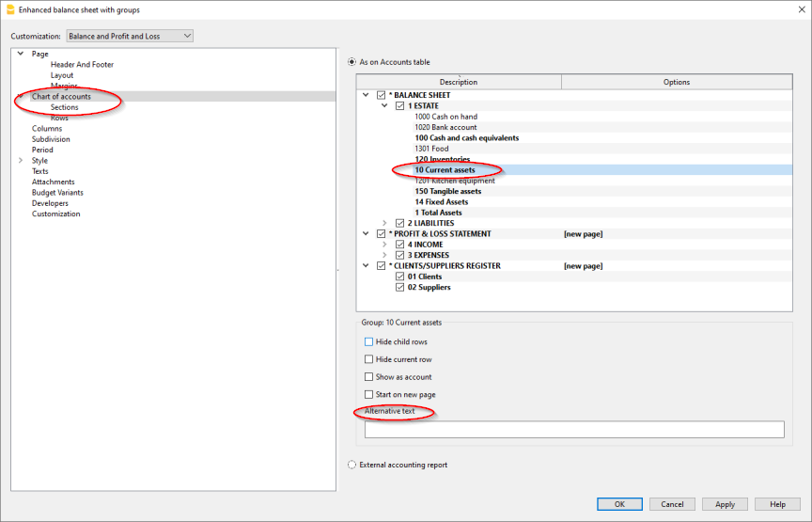Open the Columns settings item
This screenshot has width=812, height=522.
click(47, 129)
